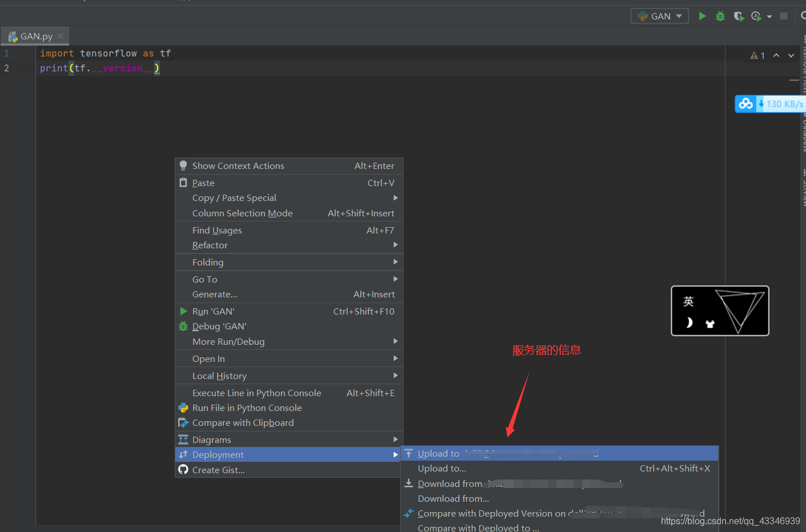This screenshot has width=806, height=532.
Task: Expand profiler options arrow next to profile icon
Action: coord(769,17)
